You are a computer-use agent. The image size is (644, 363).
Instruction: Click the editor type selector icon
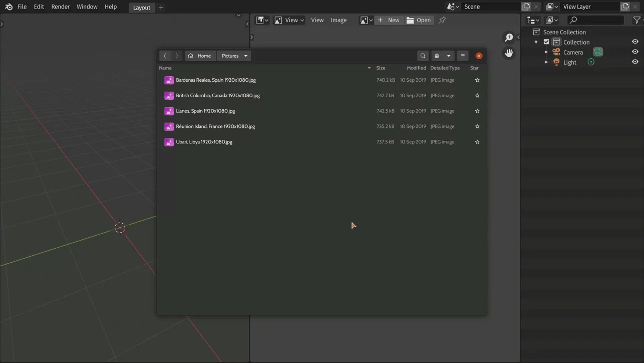click(260, 20)
